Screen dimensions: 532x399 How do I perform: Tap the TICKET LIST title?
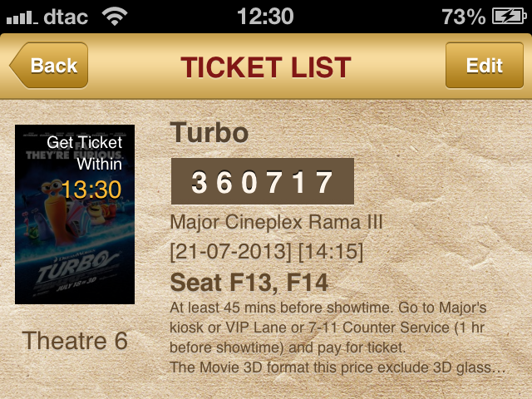266,66
